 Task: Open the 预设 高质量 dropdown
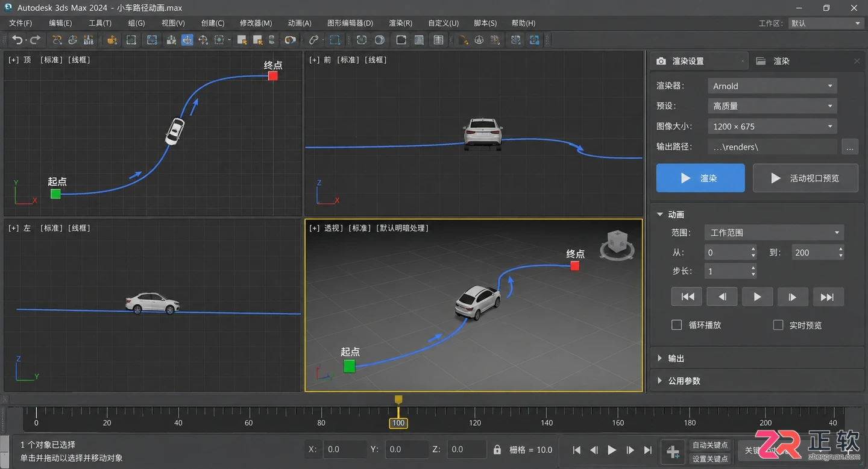coord(772,106)
